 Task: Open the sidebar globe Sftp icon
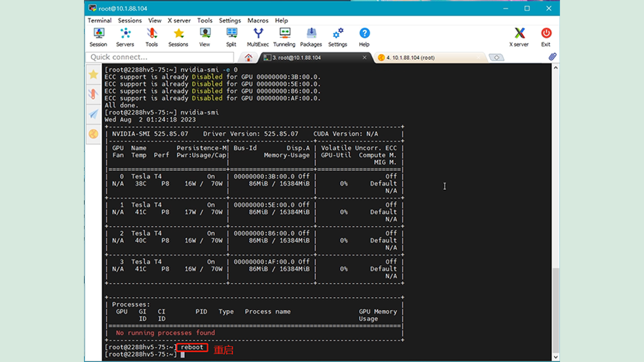click(x=93, y=134)
